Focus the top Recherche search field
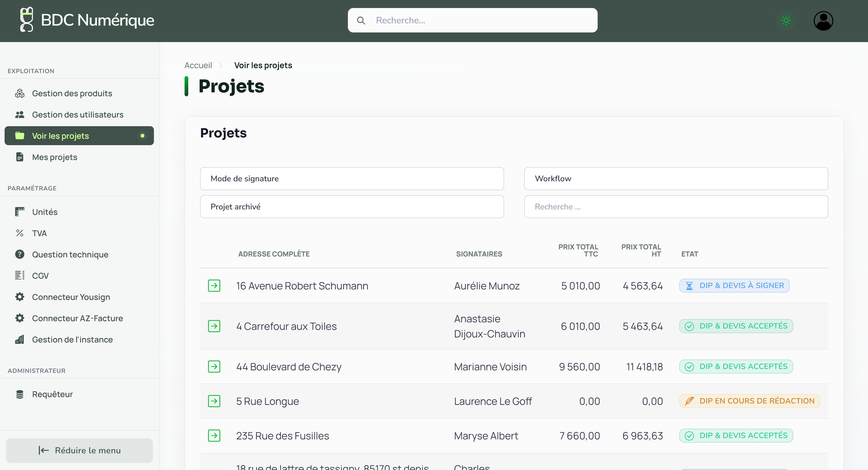The image size is (868, 470). 472,21
